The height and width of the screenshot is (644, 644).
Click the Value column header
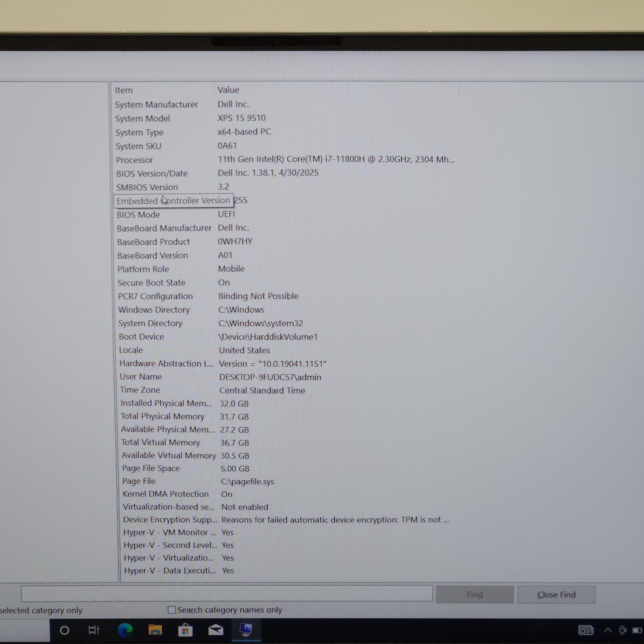coord(228,90)
